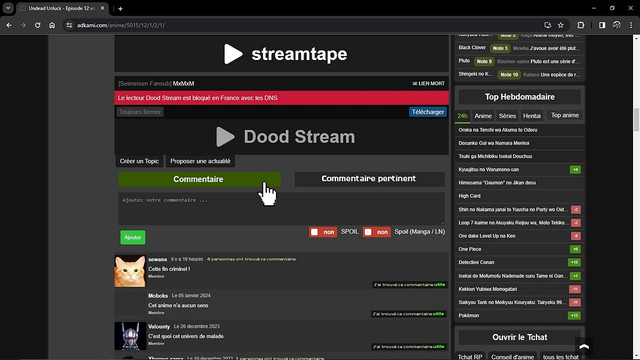
Task: Click the Toujours fermer button
Action: 140,112
